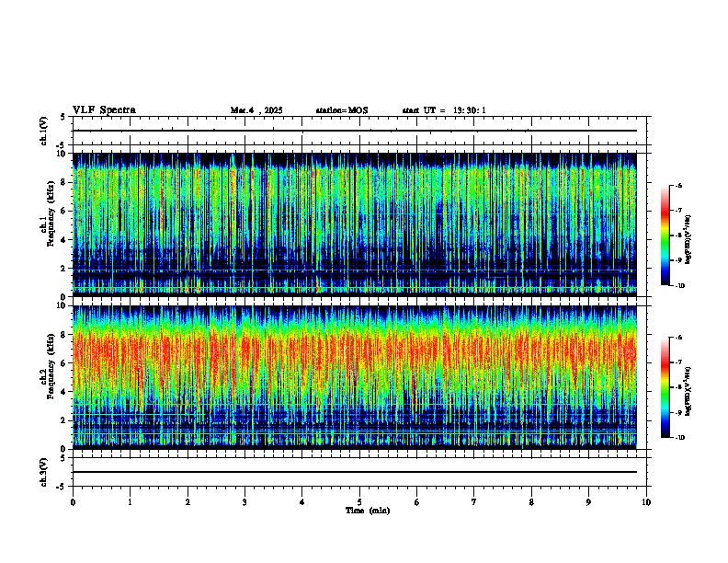
Task: Click the "VLF Spectra" plot title
Action: [104, 110]
